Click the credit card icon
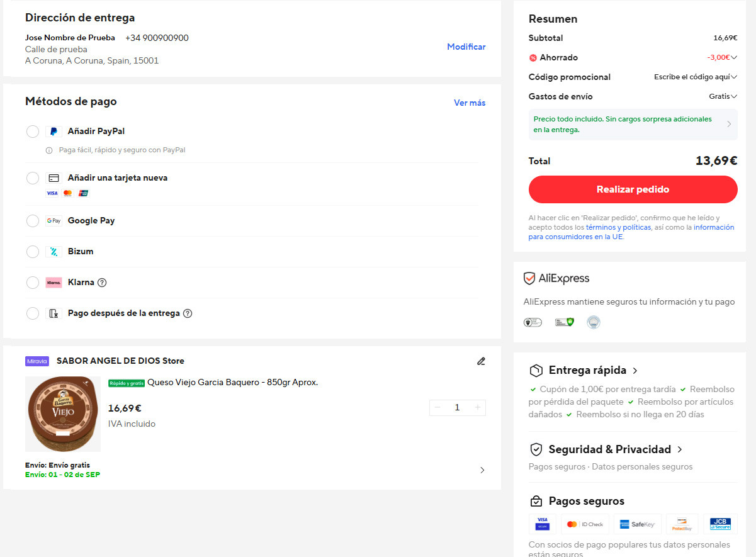Screen dimensions: 756x557 (x=54, y=178)
